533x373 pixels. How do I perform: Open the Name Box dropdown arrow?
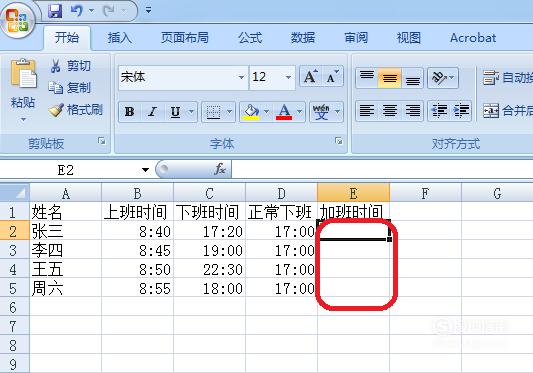[145, 170]
